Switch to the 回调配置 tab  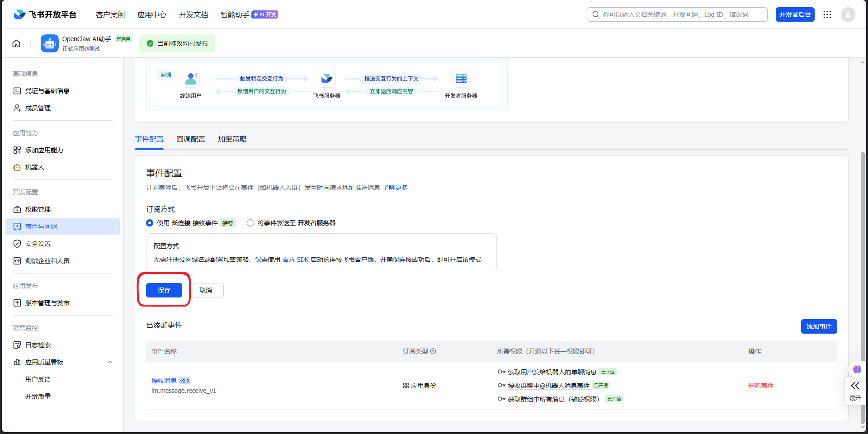[x=191, y=139]
